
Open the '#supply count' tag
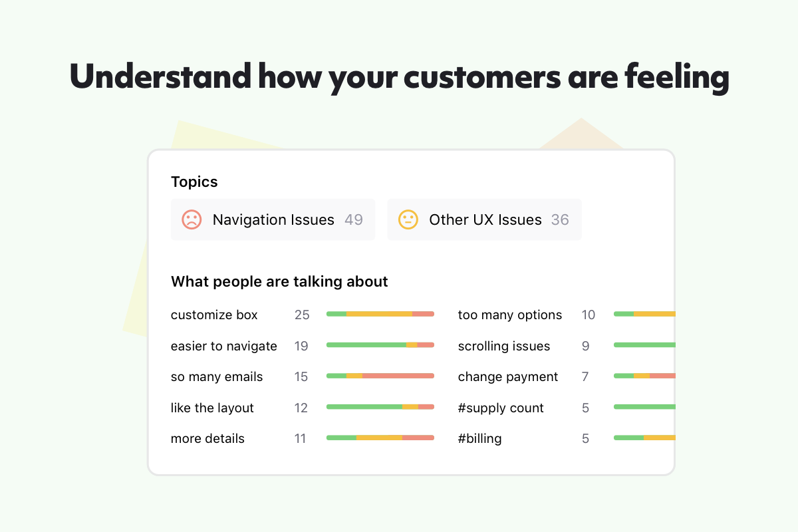(501, 408)
